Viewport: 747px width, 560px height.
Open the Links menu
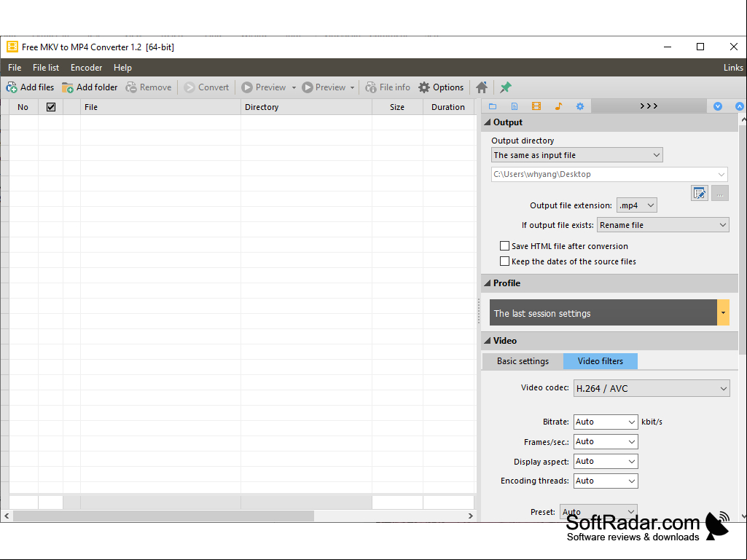point(732,68)
